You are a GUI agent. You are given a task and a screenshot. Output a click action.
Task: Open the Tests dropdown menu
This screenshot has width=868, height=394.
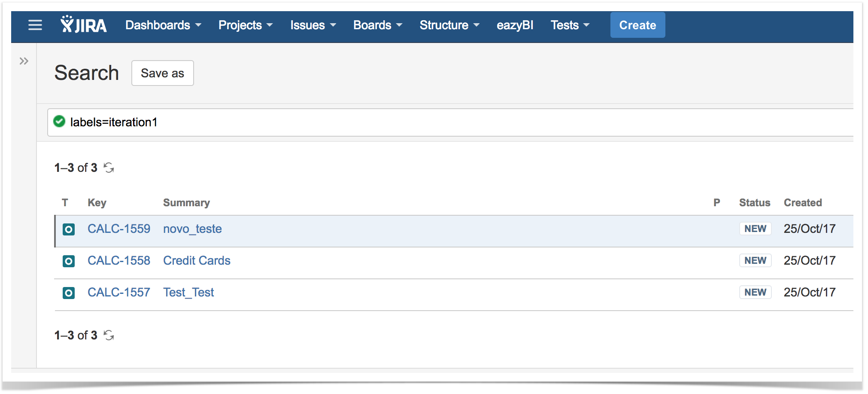tap(570, 25)
